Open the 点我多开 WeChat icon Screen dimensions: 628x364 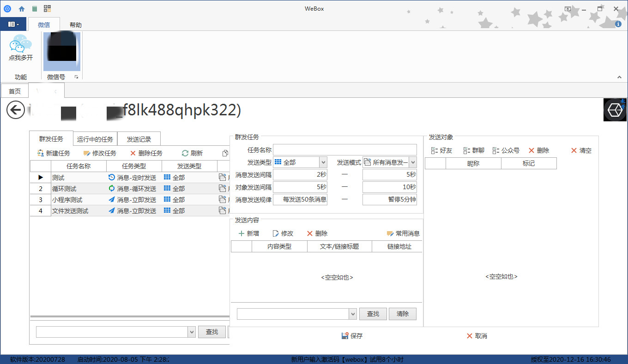coord(21,48)
